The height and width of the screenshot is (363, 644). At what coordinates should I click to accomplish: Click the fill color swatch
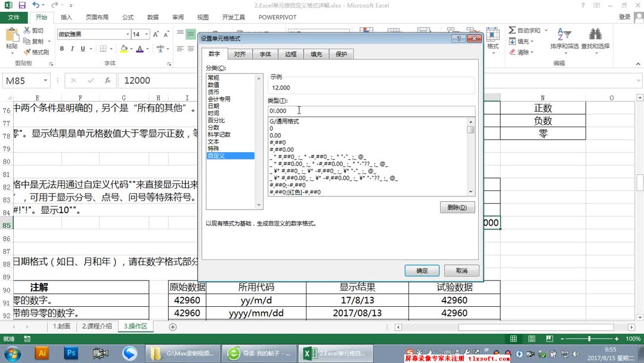[x=123, y=49]
